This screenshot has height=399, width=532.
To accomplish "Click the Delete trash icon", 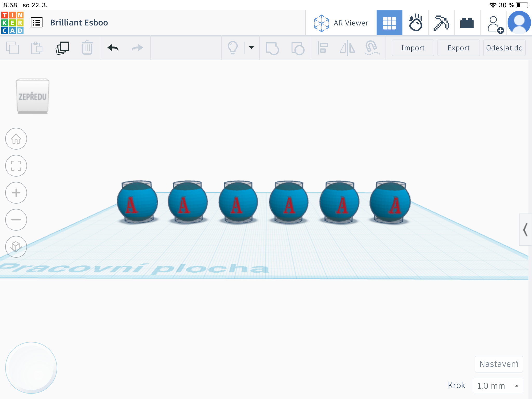I will pyautogui.click(x=87, y=48).
